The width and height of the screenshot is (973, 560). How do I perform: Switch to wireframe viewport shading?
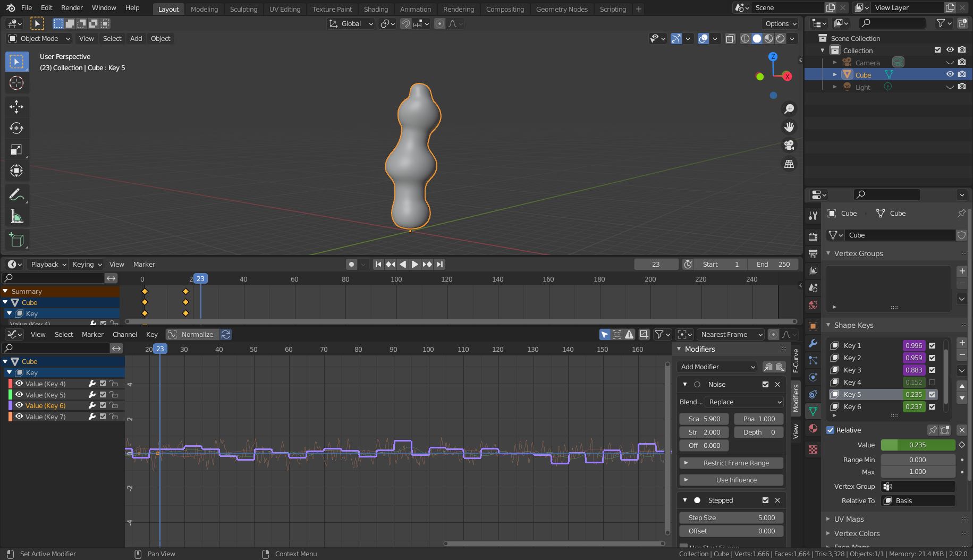point(745,38)
